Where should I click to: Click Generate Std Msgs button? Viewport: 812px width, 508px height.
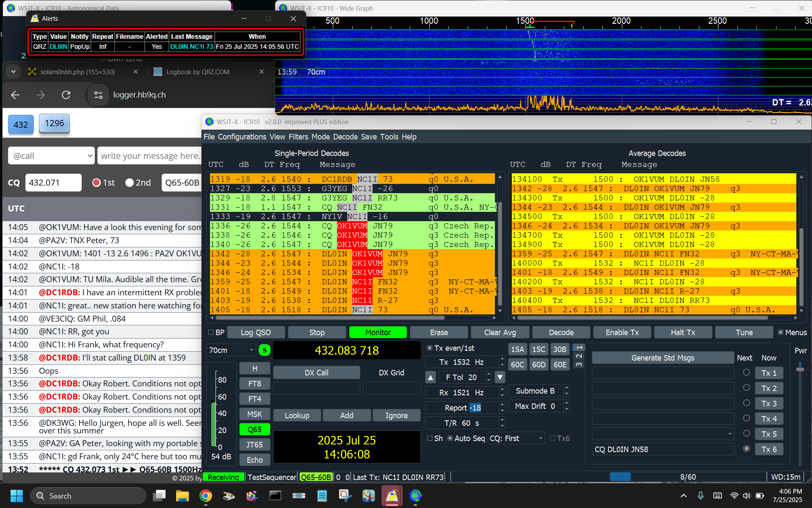coord(663,358)
